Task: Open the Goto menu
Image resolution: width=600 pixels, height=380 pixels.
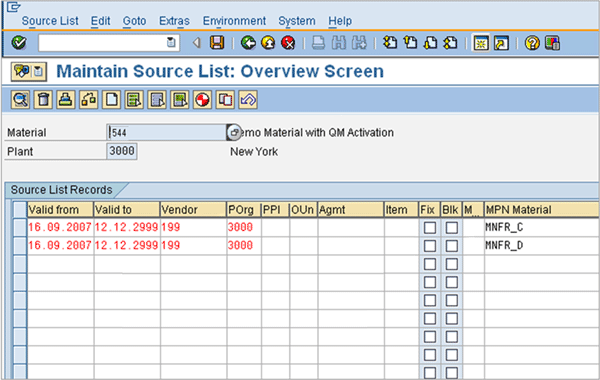Action: pos(134,21)
